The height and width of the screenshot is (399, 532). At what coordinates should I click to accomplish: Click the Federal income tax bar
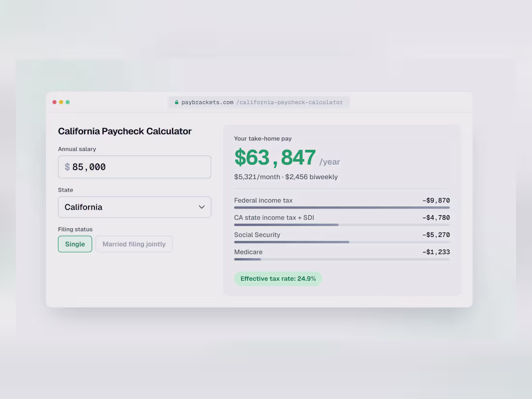coord(342,207)
